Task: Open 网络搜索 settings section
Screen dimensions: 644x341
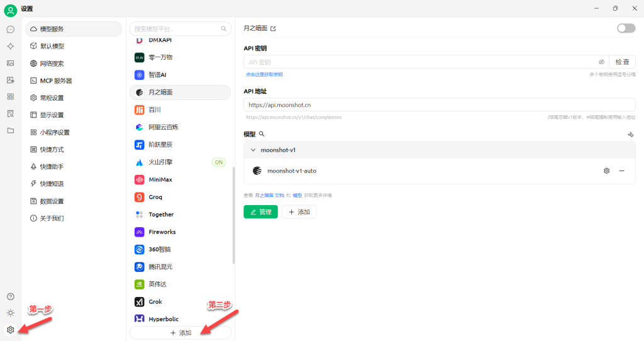Action: pos(74,64)
